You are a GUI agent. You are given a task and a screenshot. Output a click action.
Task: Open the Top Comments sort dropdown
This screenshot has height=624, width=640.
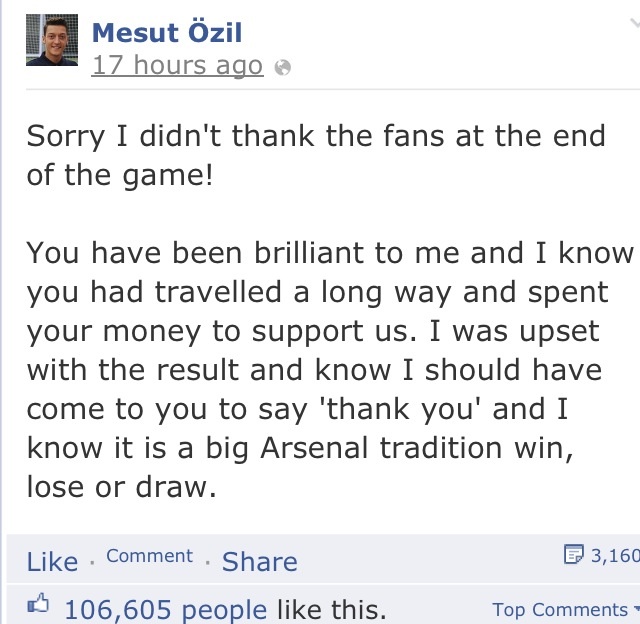click(560, 609)
